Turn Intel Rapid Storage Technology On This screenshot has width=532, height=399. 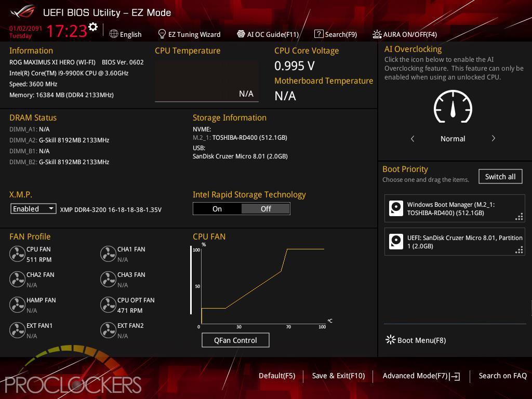pos(217,209)
